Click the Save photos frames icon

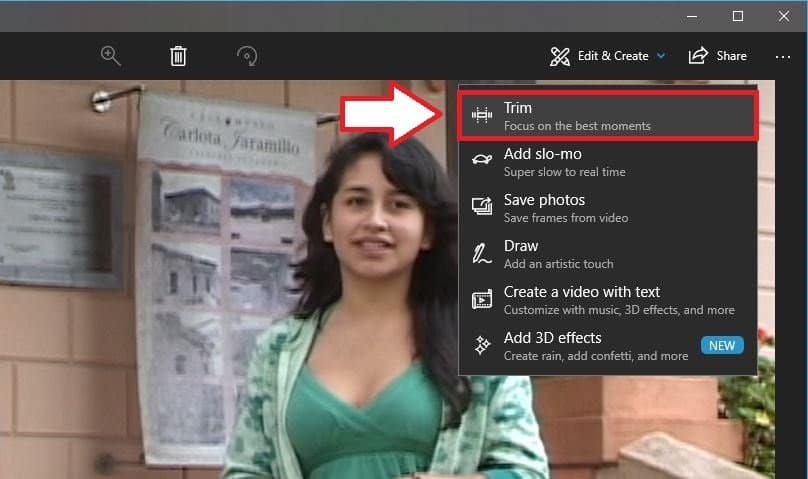482,206
